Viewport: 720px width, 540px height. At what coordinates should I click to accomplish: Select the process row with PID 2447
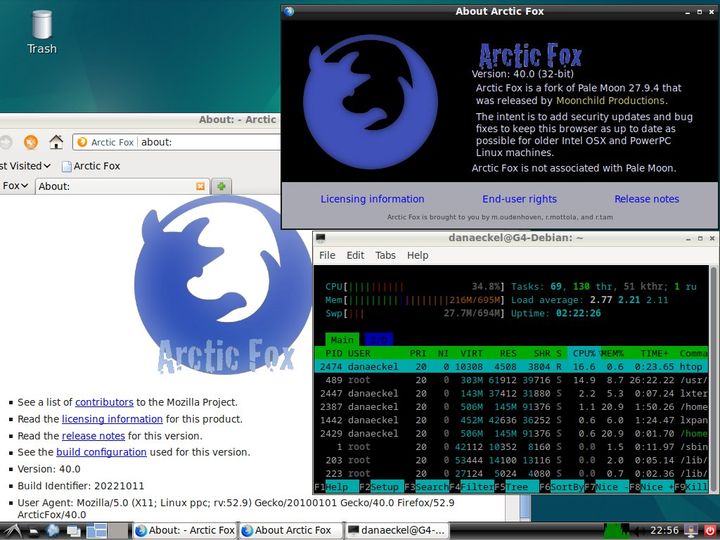(x=512, y=393)
